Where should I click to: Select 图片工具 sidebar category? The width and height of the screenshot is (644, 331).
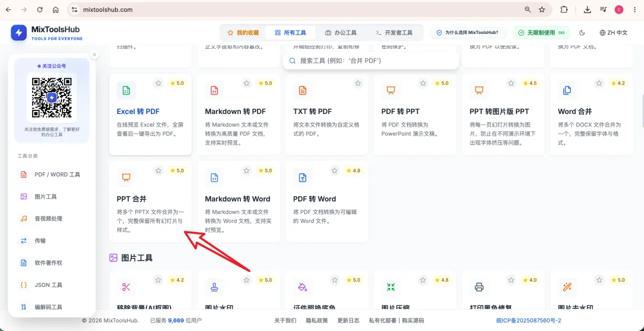tap(52, 197)
